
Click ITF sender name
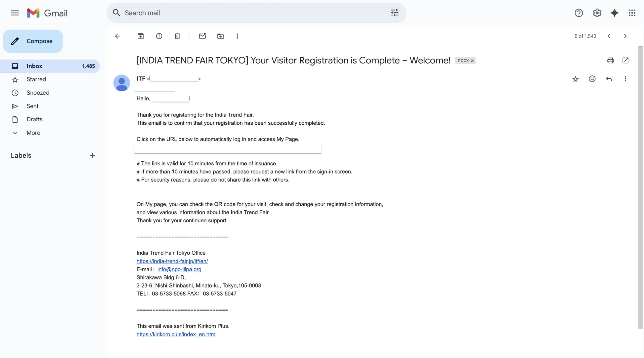tap(141, 79)
